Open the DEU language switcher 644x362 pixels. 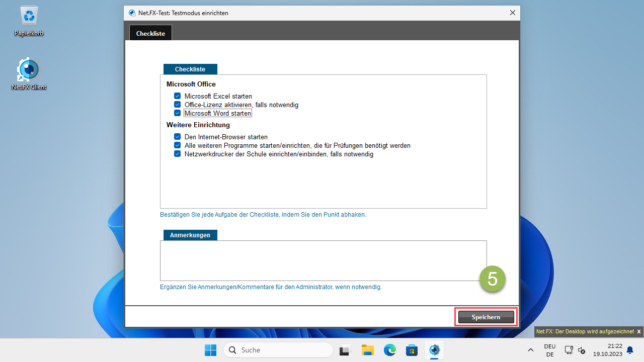[550, 350]
